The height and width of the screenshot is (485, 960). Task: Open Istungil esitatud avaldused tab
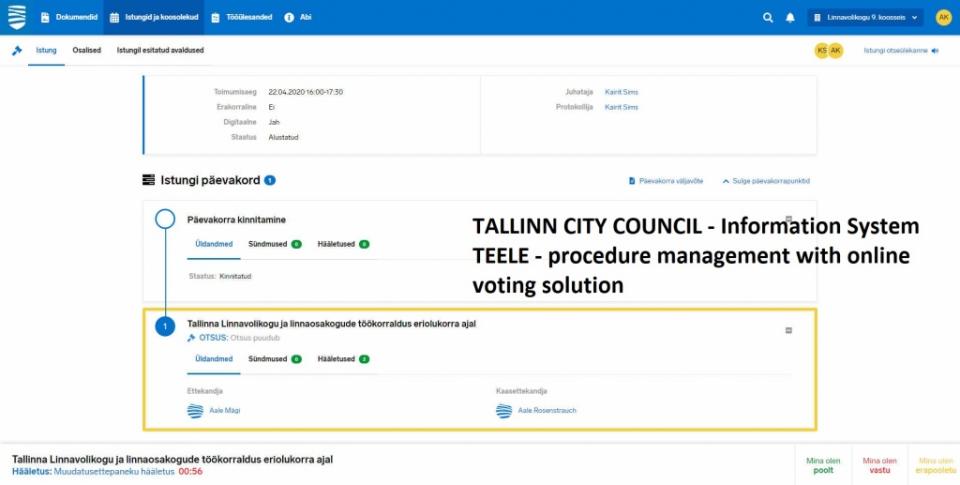(160, 50)
